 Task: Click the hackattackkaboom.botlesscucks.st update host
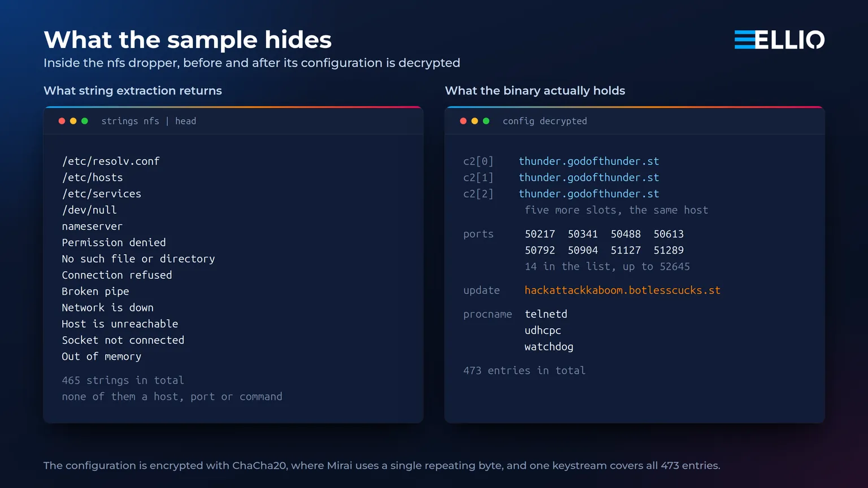(x=623, y=290)
